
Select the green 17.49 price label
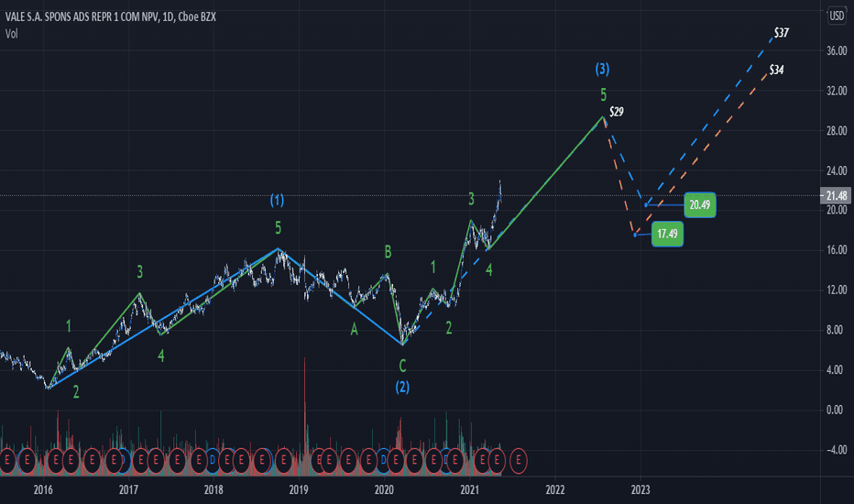pos(667,234)
